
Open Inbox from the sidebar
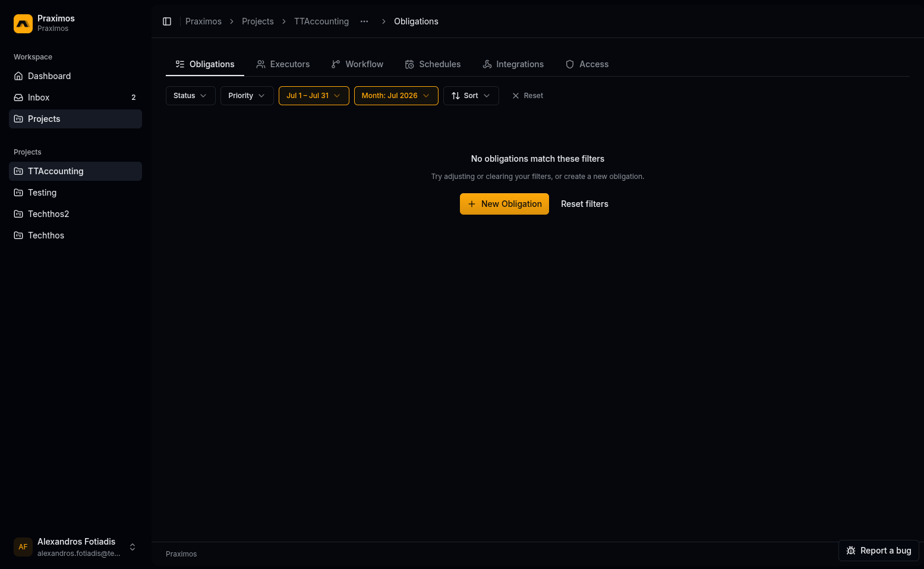click(75, 98)
